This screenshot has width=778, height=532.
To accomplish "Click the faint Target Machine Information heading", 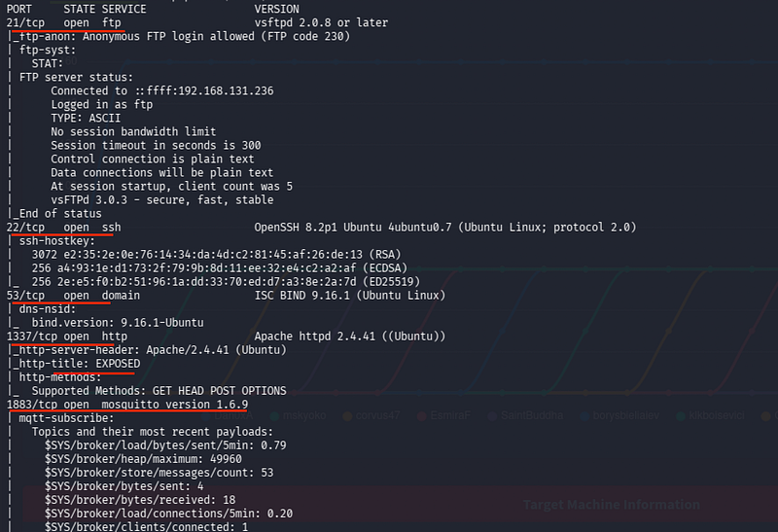I will (612, 505).
